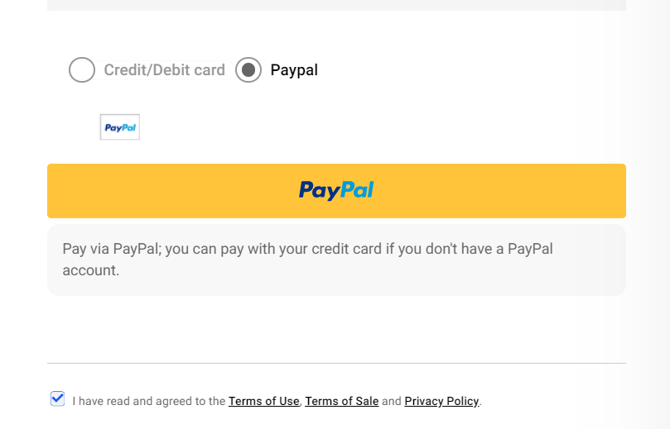
Task: Open the Terms of Use link
Action: click(264, 401)
